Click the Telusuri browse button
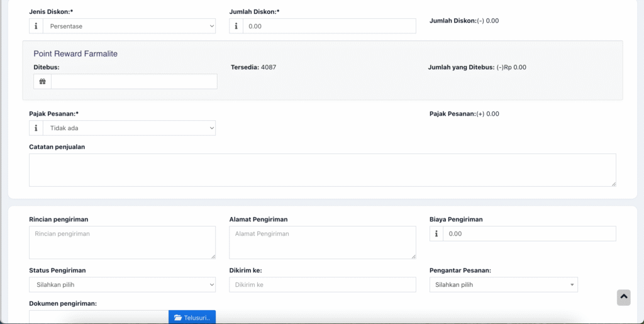The height and width of the screenshot is (324, 644). click(192, 317)
